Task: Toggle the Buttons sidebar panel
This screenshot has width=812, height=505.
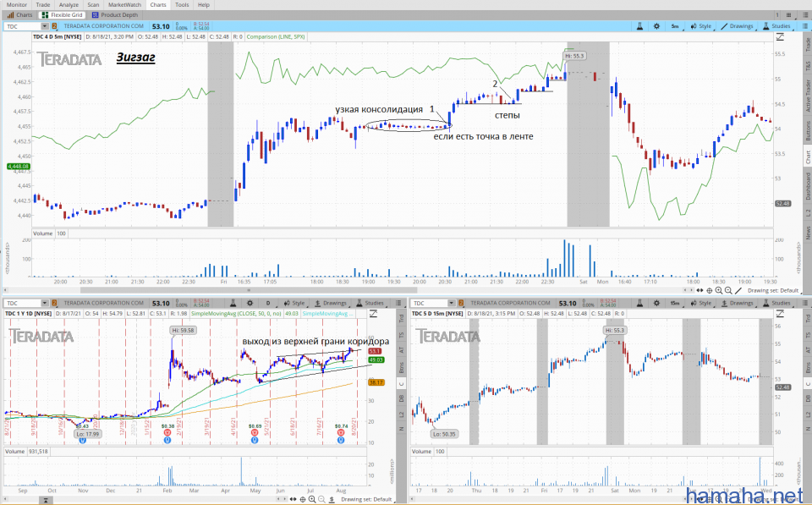Action: [x=807, y=130]
